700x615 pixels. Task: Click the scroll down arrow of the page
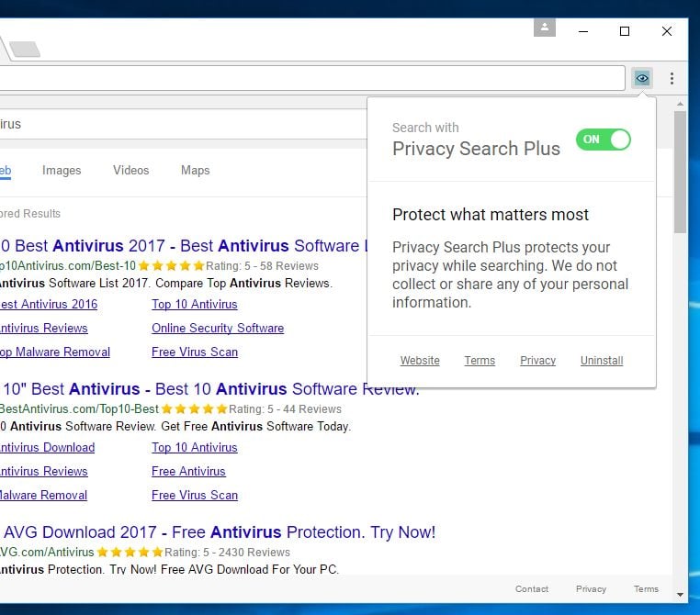pos(680,594)
